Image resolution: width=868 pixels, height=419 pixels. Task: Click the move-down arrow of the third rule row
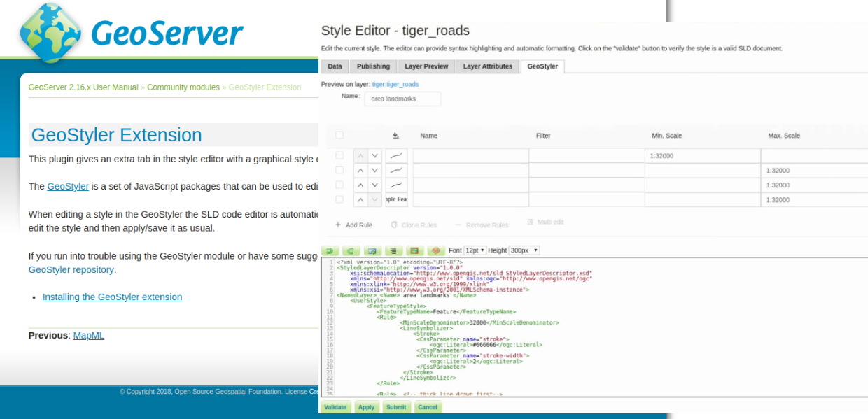point(375,185)
